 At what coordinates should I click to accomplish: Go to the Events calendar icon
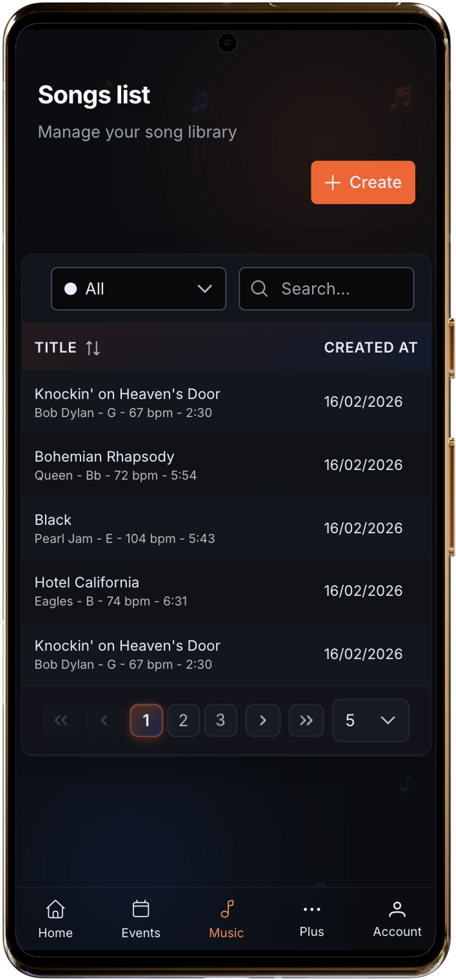141,909
